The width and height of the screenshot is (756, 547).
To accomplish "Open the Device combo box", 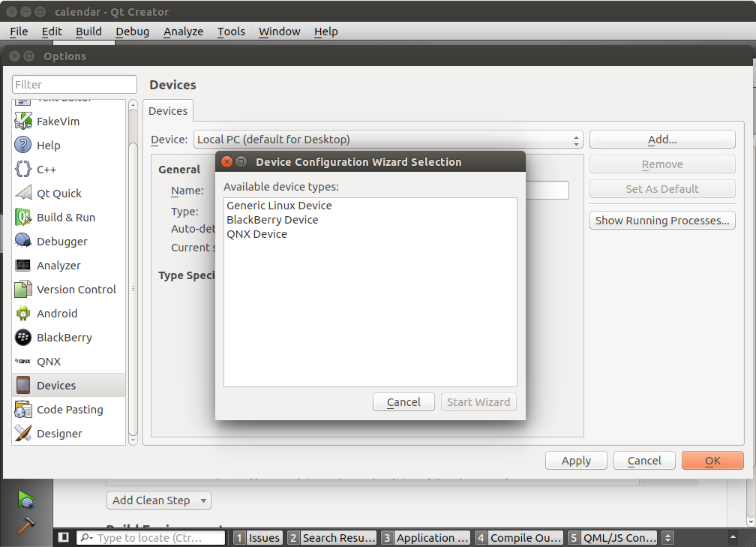I will (x=388, y=140).
